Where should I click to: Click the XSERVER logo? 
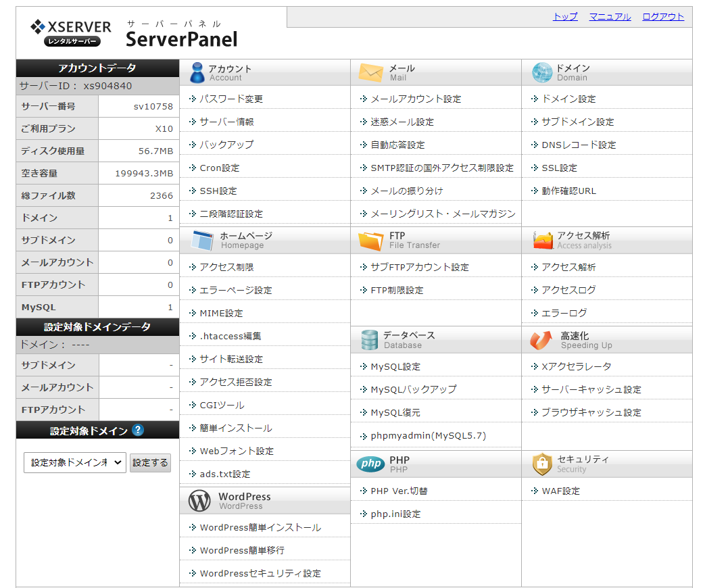click(70, 32)
